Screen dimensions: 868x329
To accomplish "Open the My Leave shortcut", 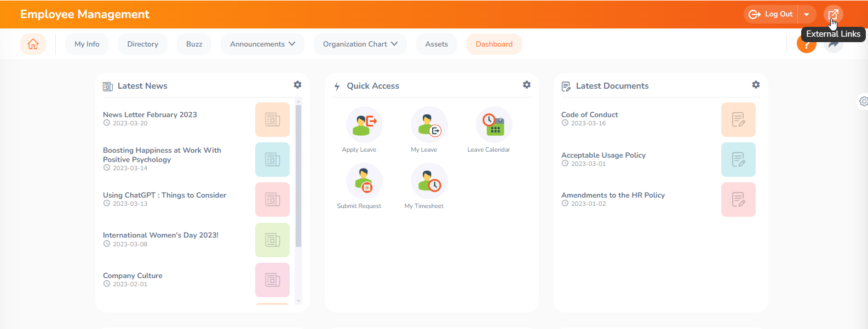I will 429,125.
